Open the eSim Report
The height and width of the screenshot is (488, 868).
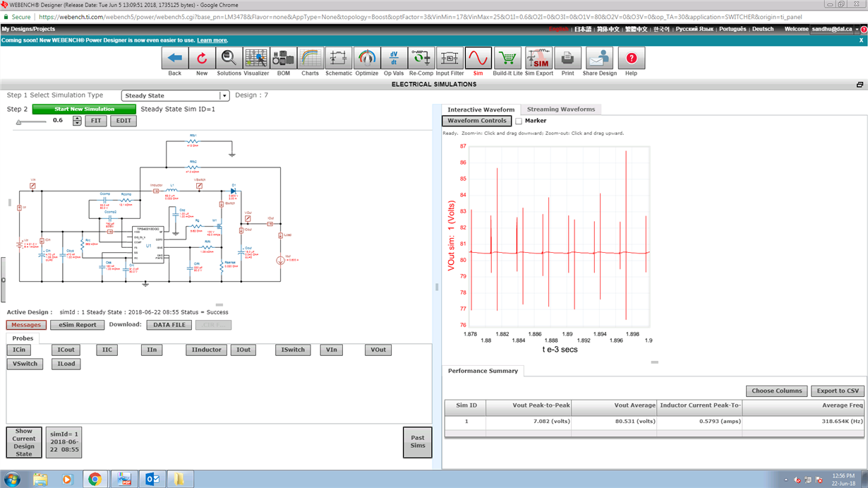coord(78,325)
